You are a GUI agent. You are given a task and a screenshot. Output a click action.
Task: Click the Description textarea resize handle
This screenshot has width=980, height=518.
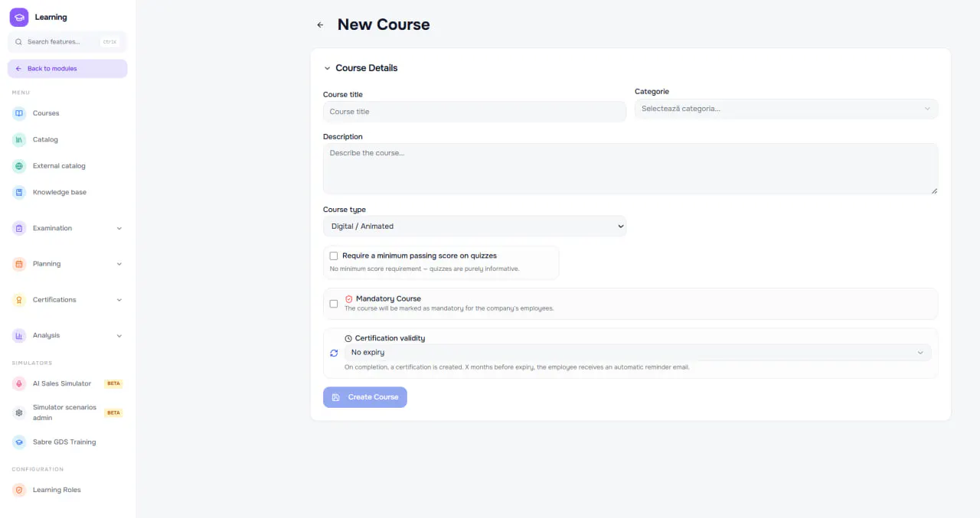coord(934,191)
